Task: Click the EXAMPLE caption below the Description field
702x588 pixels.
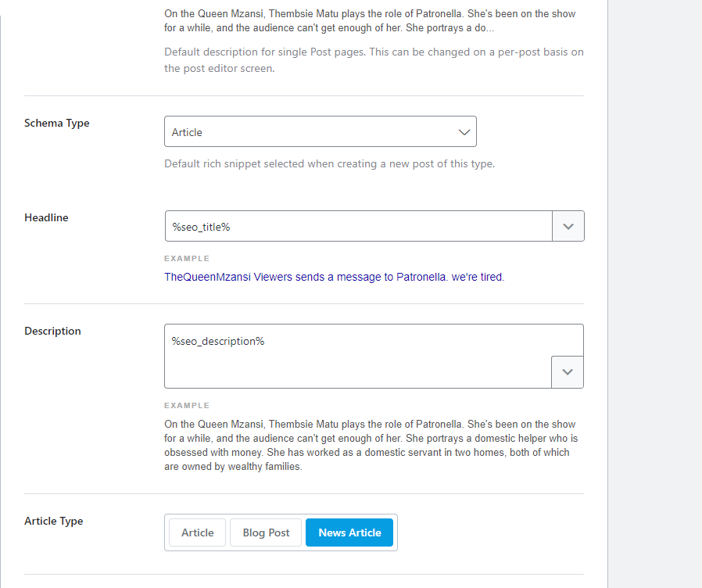Action: [x=187, y=405]
